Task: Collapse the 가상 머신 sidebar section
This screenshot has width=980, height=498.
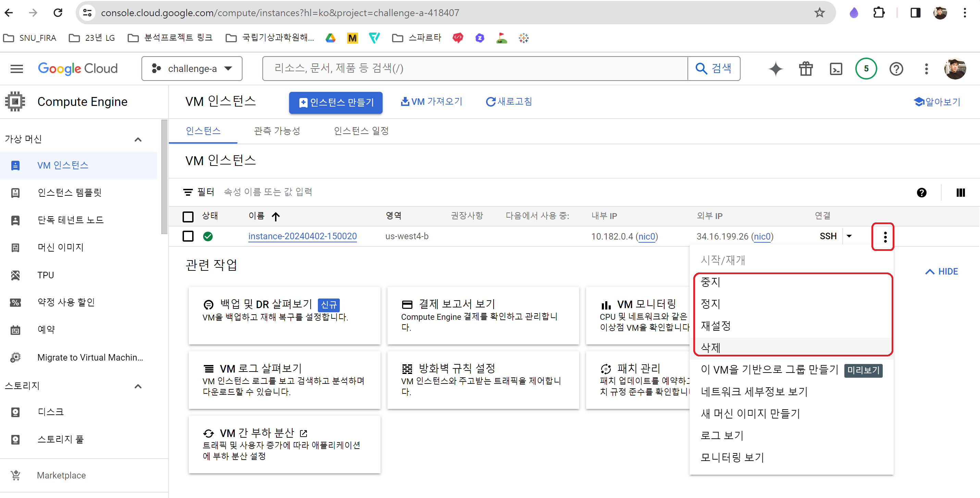Action: 138,139
